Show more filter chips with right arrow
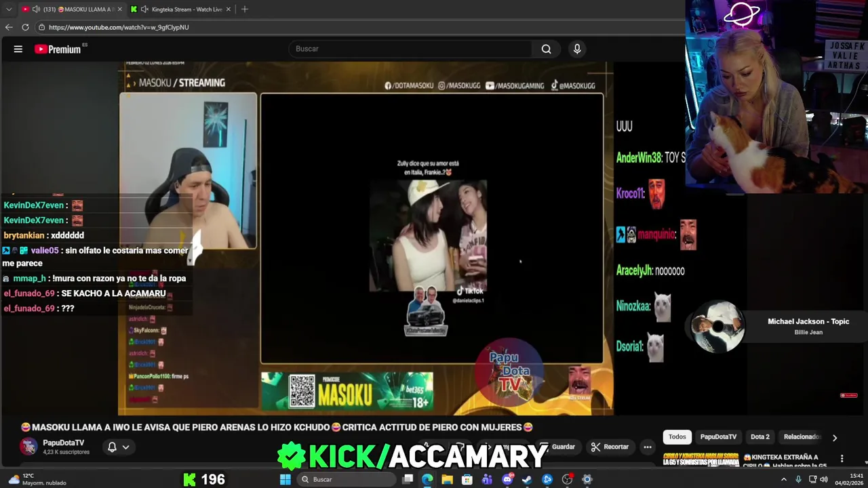 click(835, 437)
